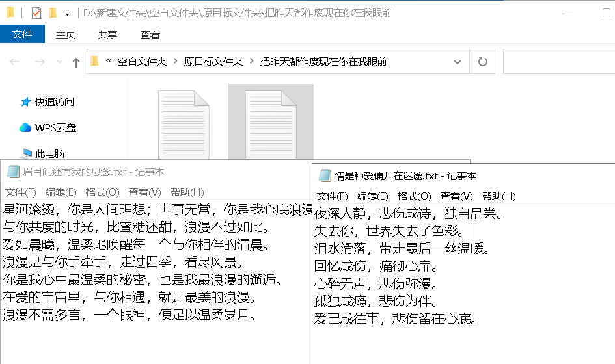
Task: Click Properties checkmark icon in quick access toolbar
Action: [36, 13]
